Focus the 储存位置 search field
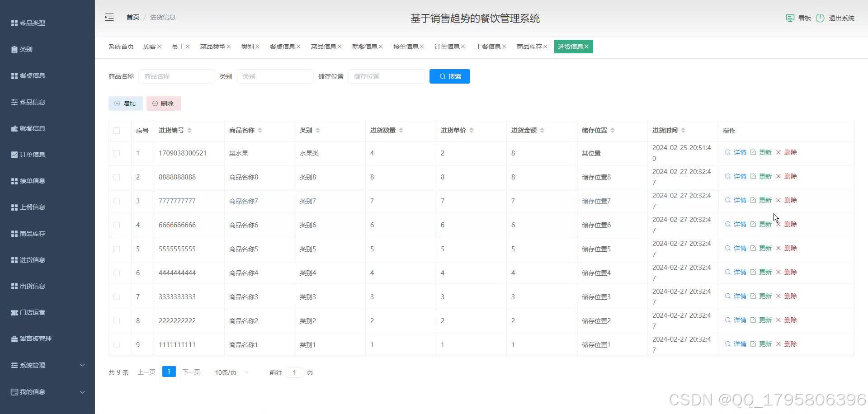The width and height of the screenshot is (868, 414). pyautogui.click(x=387, y=76)
